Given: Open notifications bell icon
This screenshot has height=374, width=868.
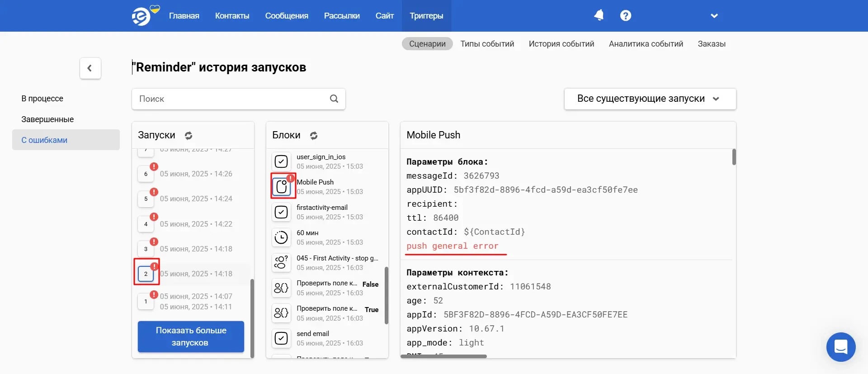Looking at the screenshot, I should [599, 15].
